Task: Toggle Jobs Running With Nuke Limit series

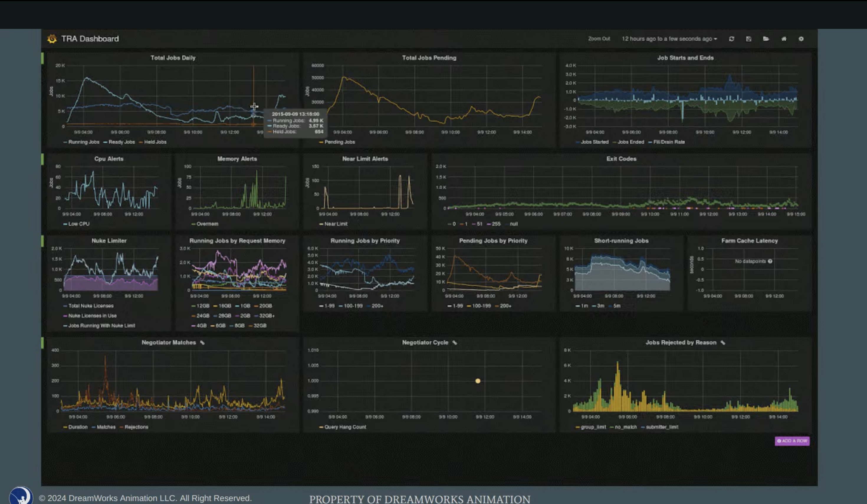Action: click(101, 326)
